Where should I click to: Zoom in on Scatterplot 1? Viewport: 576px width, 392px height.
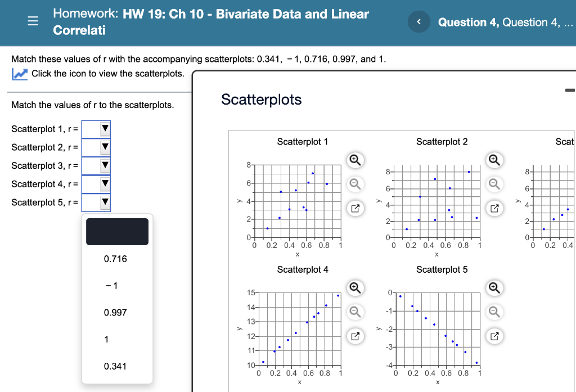click(354, 160)
